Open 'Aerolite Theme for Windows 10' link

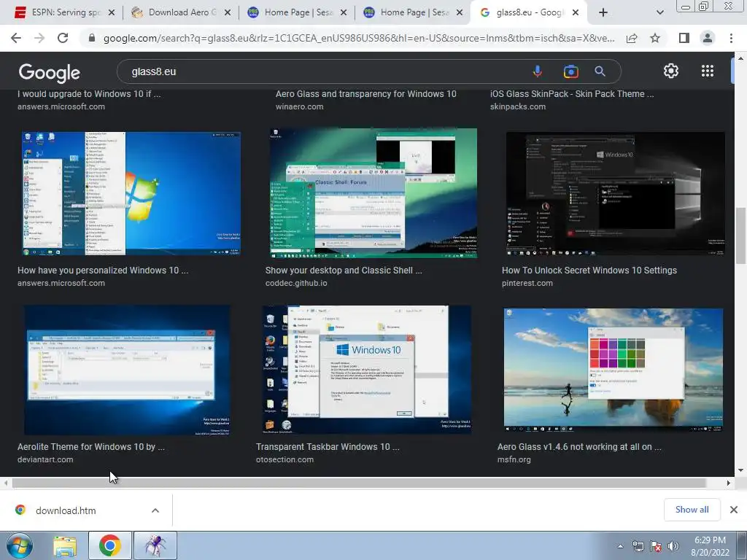(x=91, y=447)
